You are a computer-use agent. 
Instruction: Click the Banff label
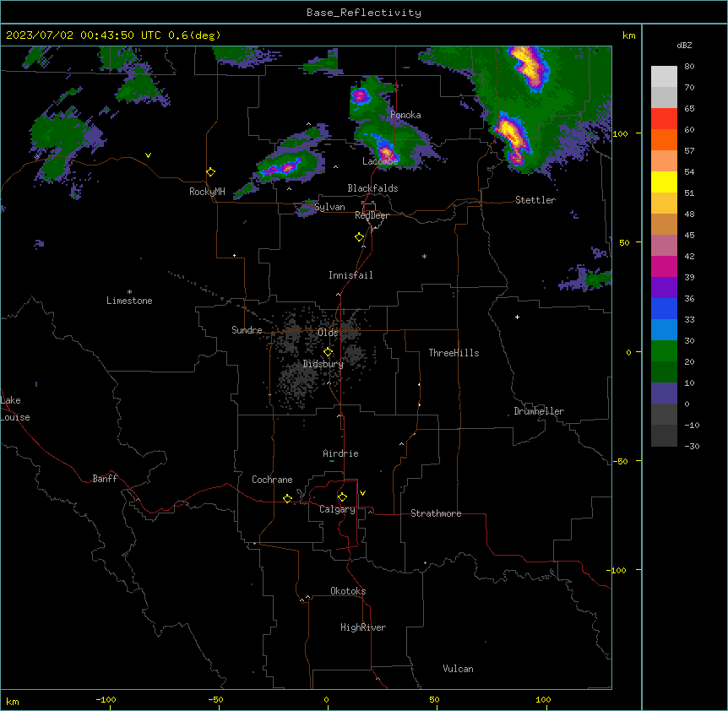[x=105, y=479]
